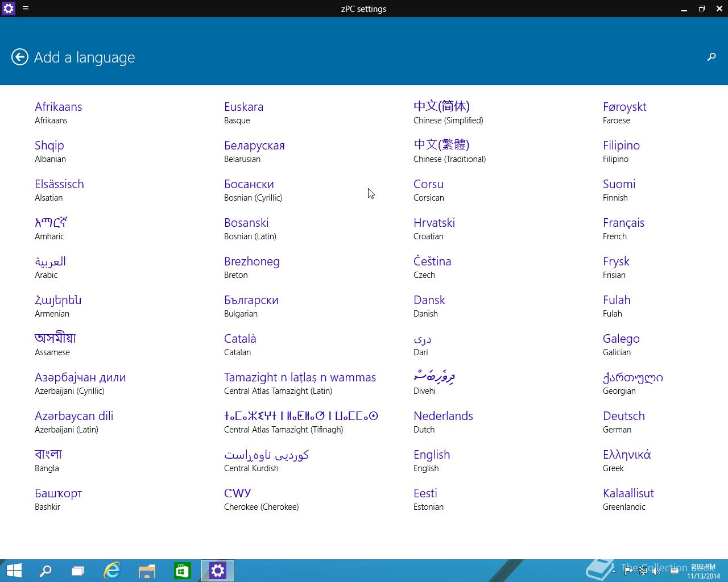Image resolution: width=728 pixels, height=582 pixels.
Task: Choose Nederlands (Dutch)
Action: tap(444, 422)
